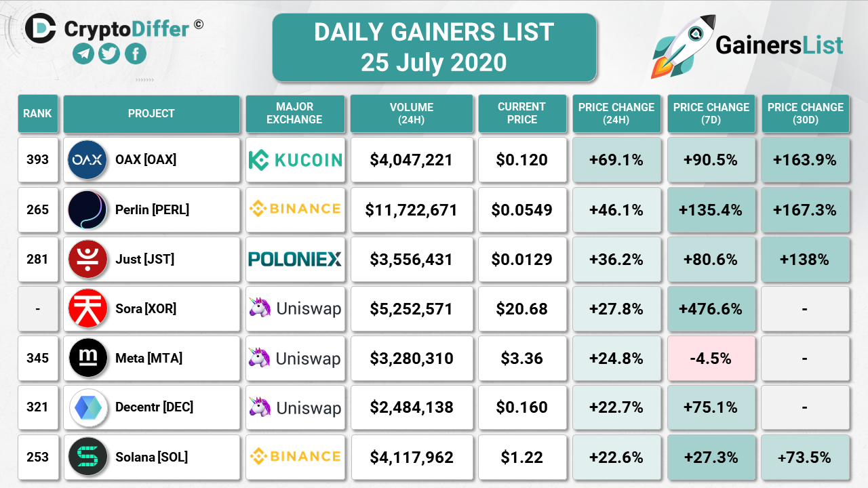Select the Meta MTA coin logo
This screenshot has width=868, height=488.
pos(87,358)
